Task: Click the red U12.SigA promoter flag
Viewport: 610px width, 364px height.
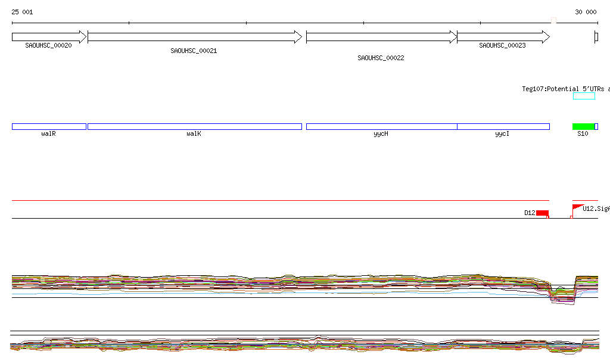Action: 577,207
